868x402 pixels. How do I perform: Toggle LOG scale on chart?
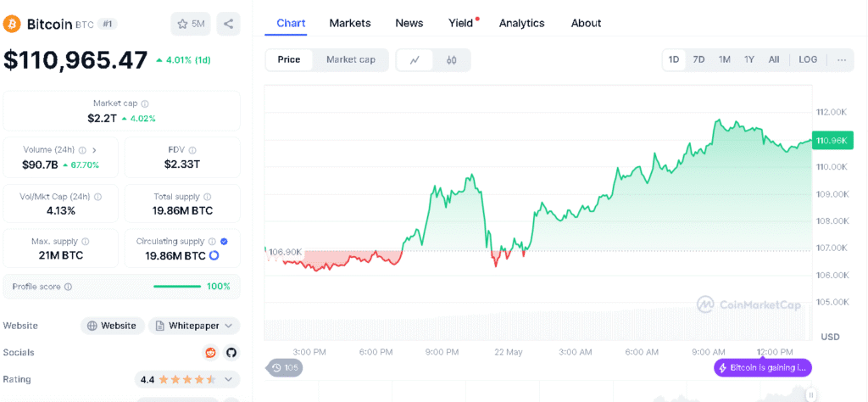coord(808,60)
